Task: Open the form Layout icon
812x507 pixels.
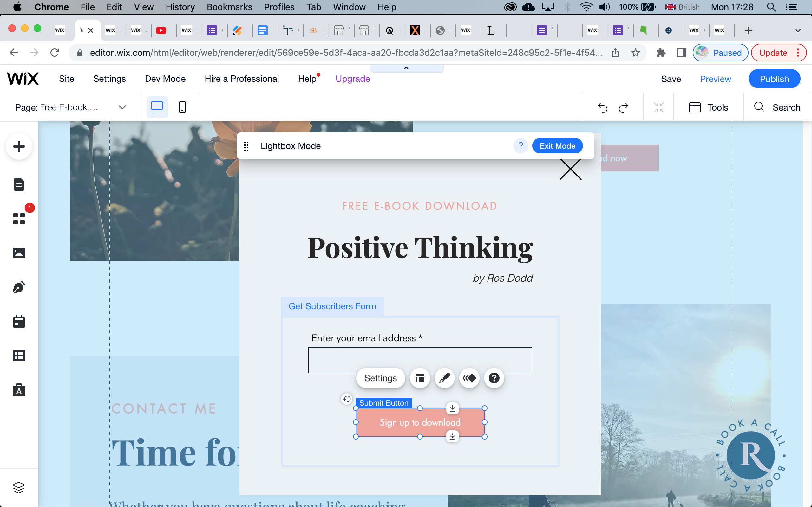Action: coord(420,378)
